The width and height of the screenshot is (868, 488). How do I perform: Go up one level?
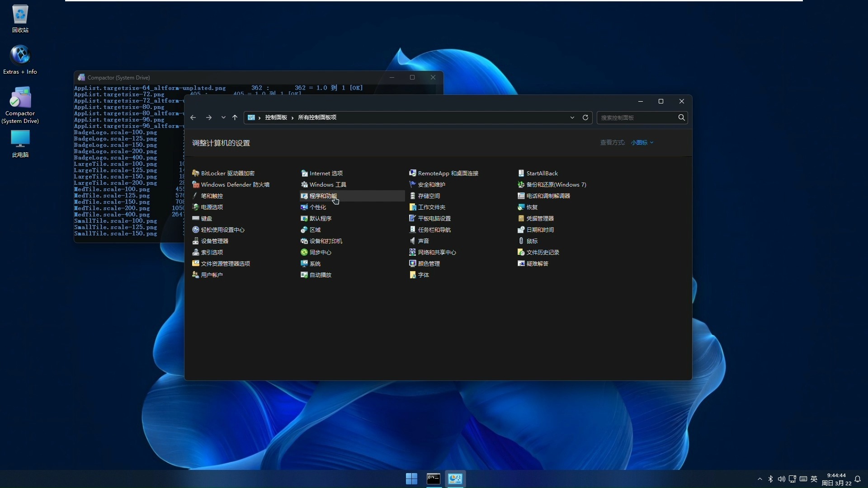coord(235,117)
